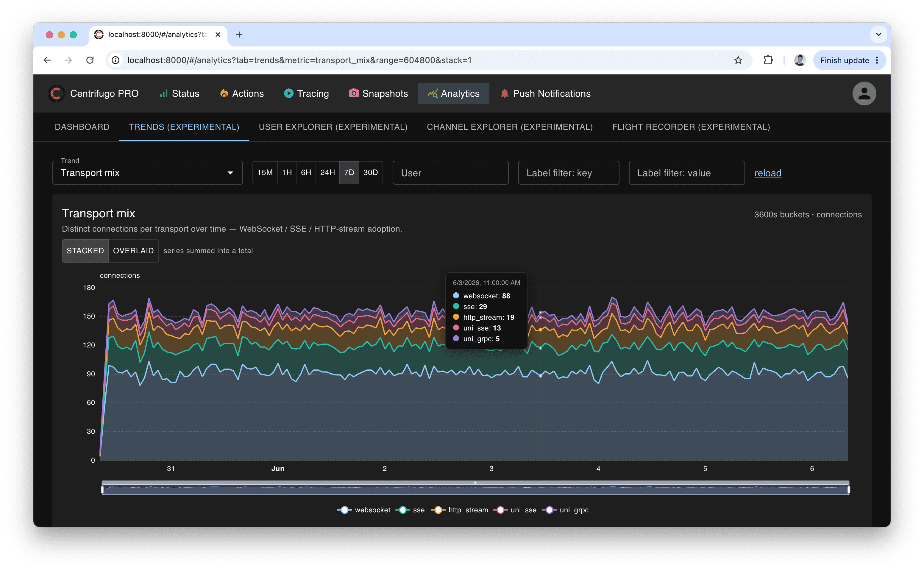Close the localhost analytics browser tab
This screenshot has width=924, height=571.
pos(218,35)
